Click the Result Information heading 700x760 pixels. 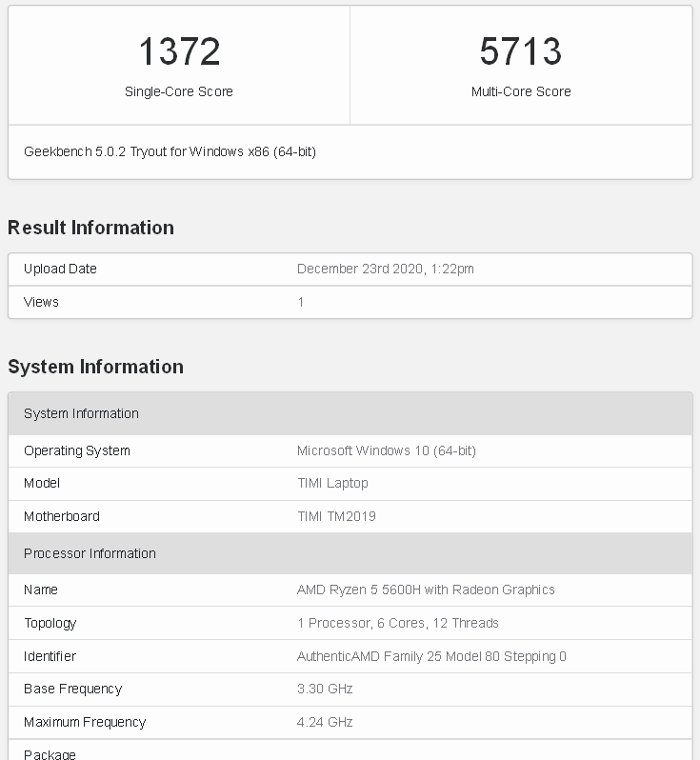90,228
